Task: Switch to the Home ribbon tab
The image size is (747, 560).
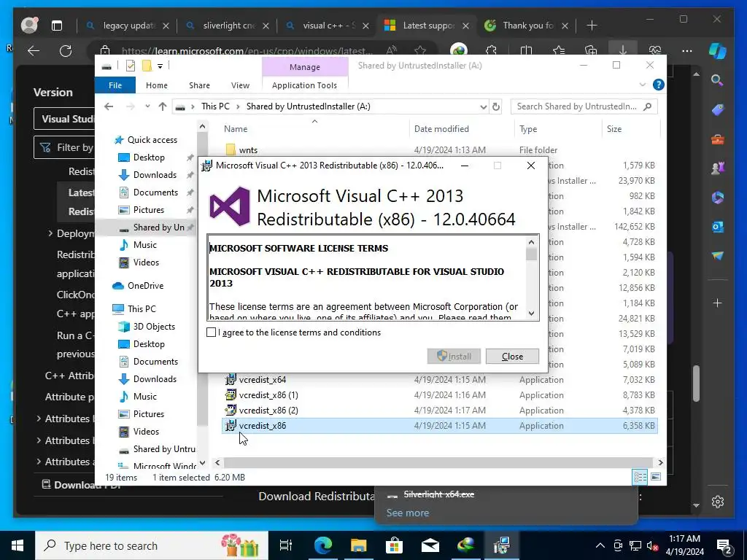Action: [157, 85]
